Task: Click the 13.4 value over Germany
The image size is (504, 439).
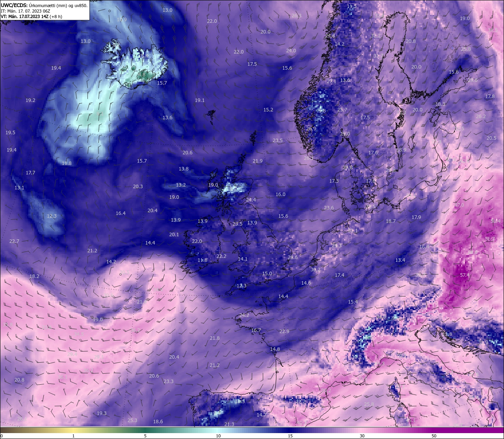Action: click(x=400, y=260)
